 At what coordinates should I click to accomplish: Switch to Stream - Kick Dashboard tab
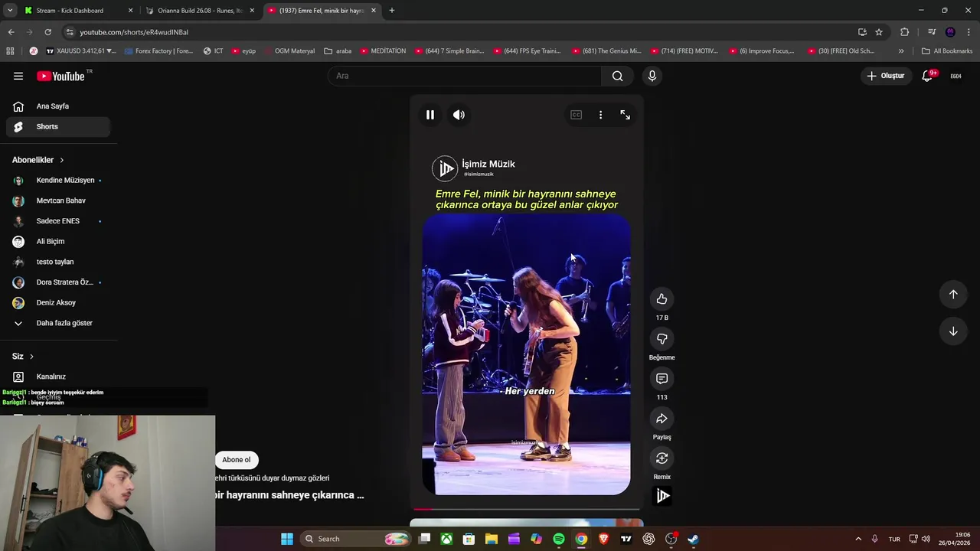[77, 11]
